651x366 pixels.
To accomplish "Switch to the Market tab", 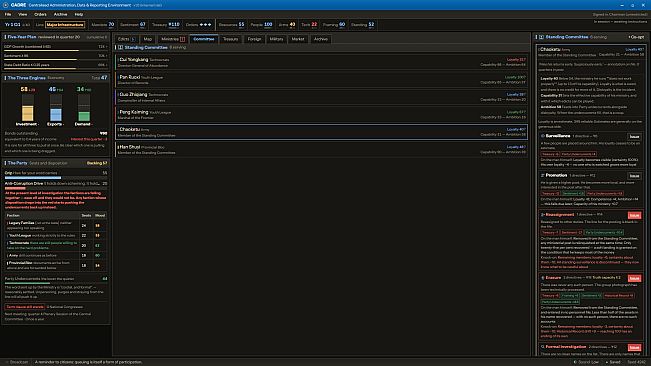I will coord(298,39).
